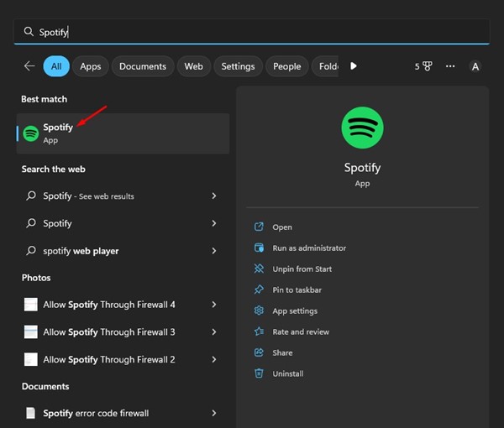Expand the second Spotify web search chevron

click(x=214, y=223)
